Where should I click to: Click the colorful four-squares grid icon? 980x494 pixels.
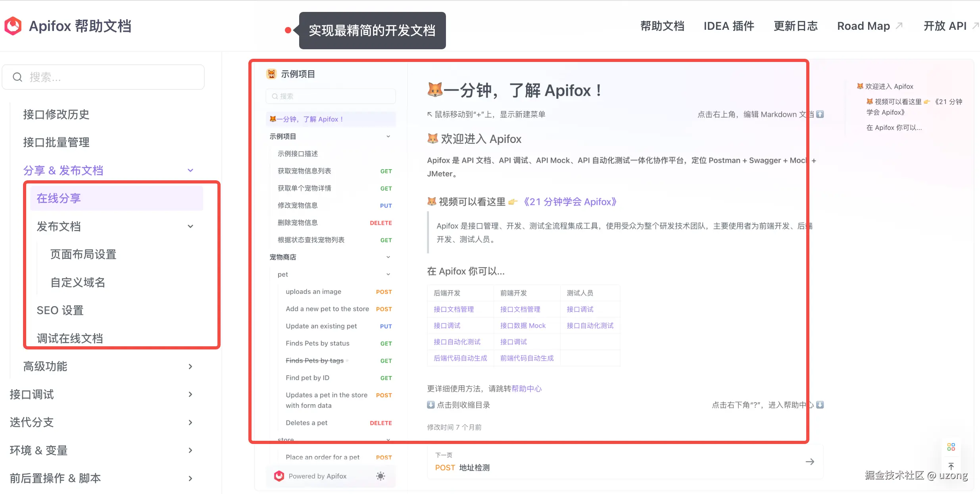click(951, 447)
